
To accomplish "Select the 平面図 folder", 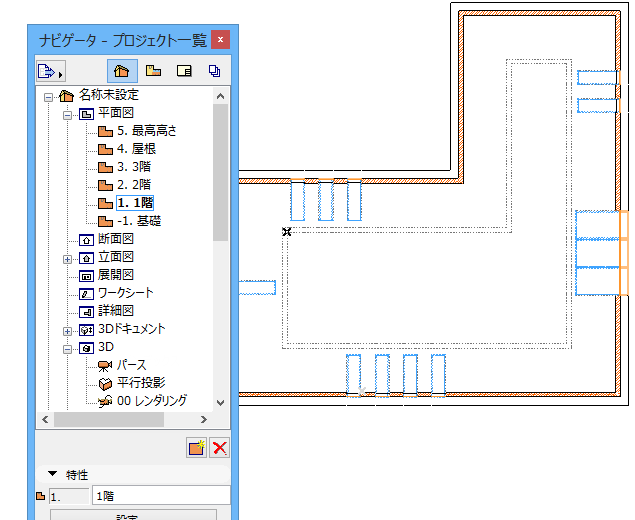I will coord(116,113).
